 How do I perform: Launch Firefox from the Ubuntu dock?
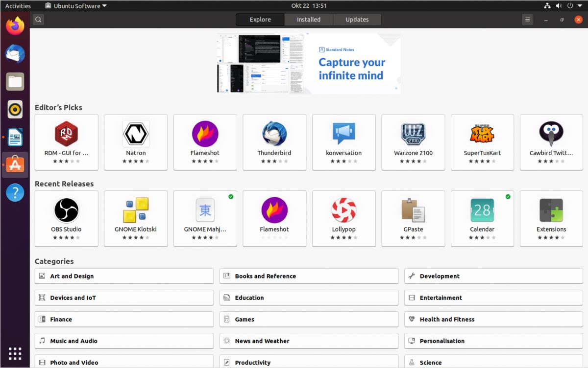click(x=15, y=26)
